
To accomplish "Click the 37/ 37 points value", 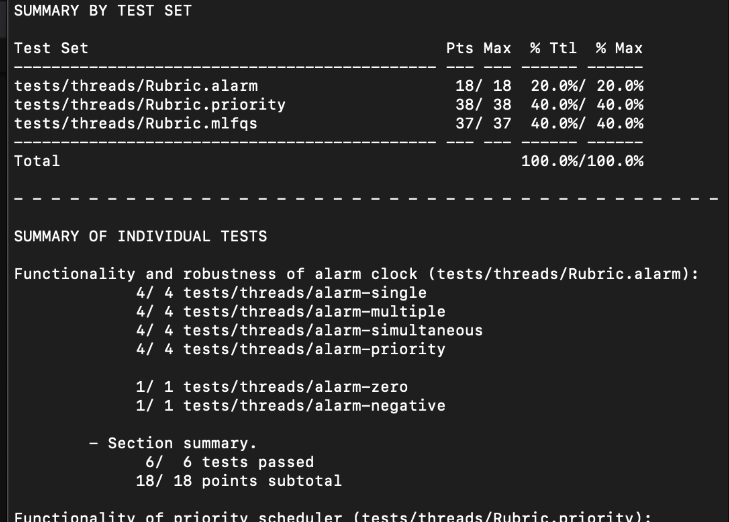I will tap(483, 124).
